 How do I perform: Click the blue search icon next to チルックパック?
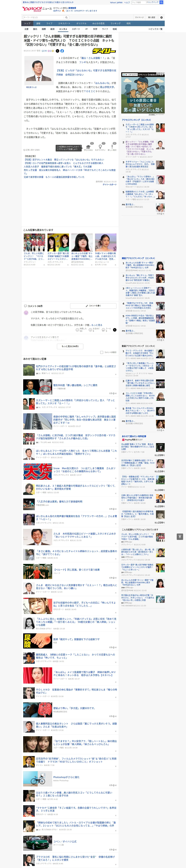[162, 2]
